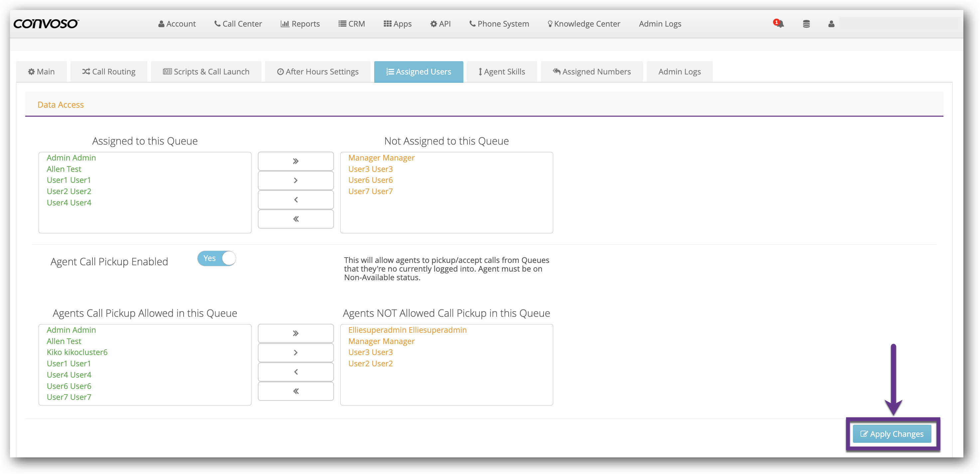Open the Reports menu
The width and height of the screenshot is (980, 474).
click(x=300, y=24)
